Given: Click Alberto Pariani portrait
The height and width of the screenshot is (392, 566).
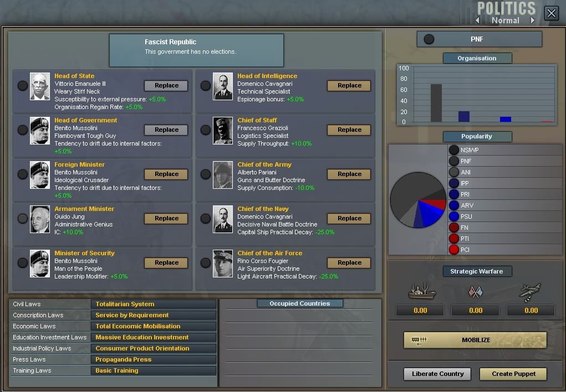Looking at the screenshot, I should tap(223, 175).
